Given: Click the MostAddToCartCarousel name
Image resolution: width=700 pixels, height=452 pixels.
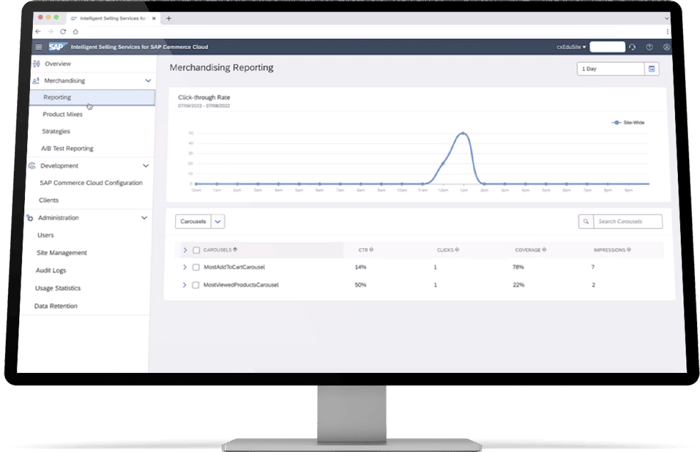Looking at the screenshot, I should 234,267.
